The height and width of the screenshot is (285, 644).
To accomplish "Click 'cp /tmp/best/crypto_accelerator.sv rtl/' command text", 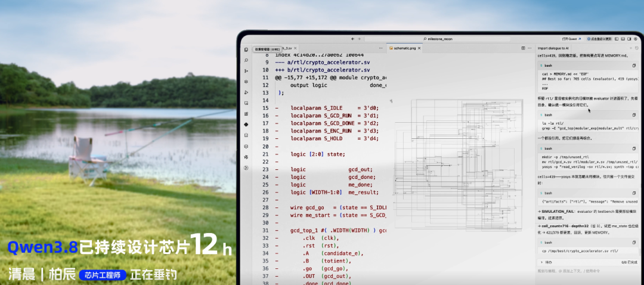I will click(580, 250).
